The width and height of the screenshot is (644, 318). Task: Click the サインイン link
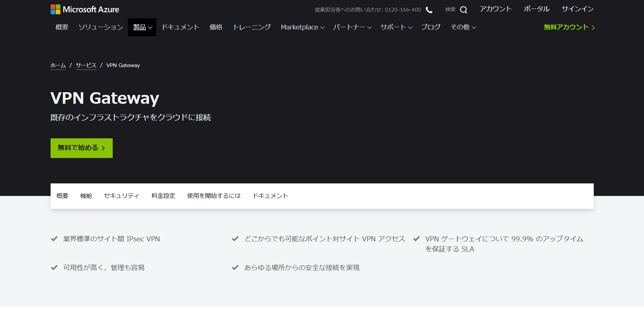pyautogui.click(x=578, y=9)
